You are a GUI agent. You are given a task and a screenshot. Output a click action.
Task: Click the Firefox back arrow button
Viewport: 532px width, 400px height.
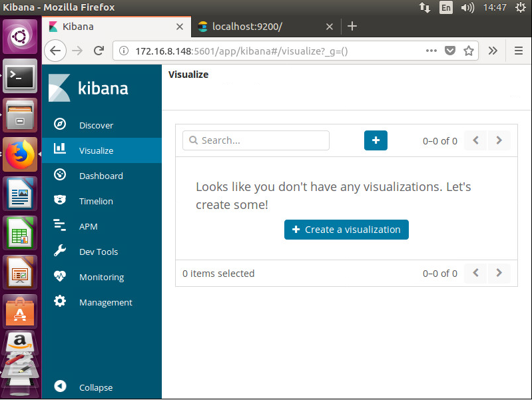[x=55, y=51]
